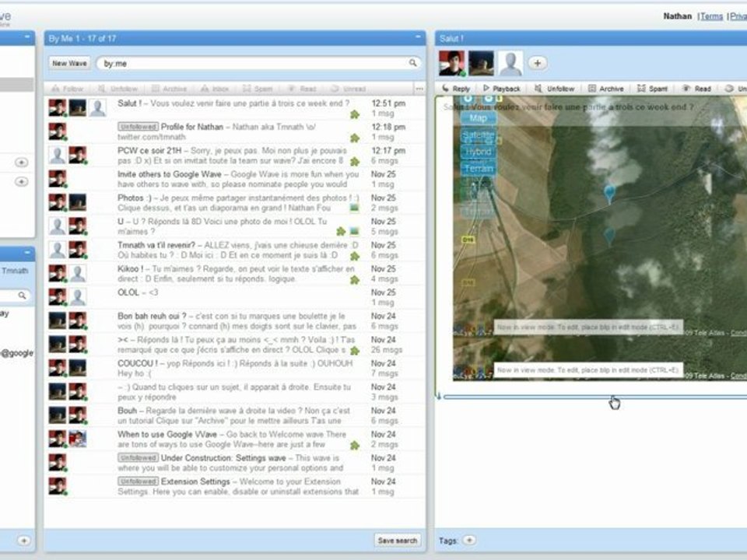Viewport: 747px width, 560px height.
Task: Open the 'Extension Settings' wave
Action: (x=234, y=486)
